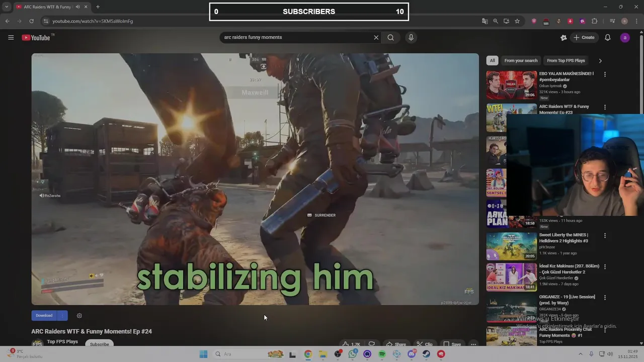Open the Chrome profile avatar
The image size is (644, 362).
624,21
